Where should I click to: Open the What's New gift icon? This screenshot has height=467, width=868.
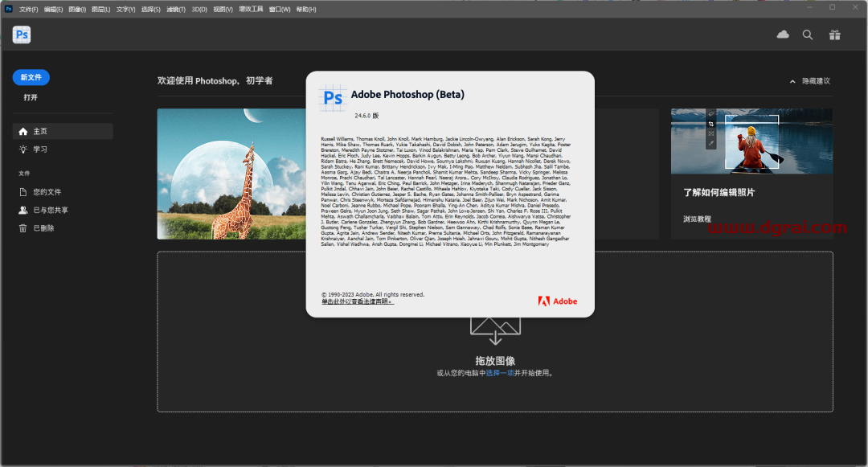point(835,35)
